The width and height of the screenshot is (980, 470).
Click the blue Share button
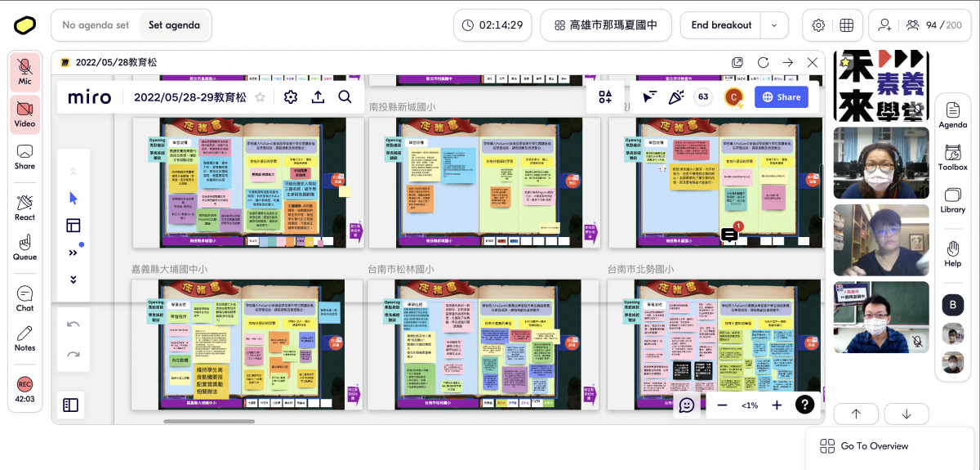click(781, 97)
